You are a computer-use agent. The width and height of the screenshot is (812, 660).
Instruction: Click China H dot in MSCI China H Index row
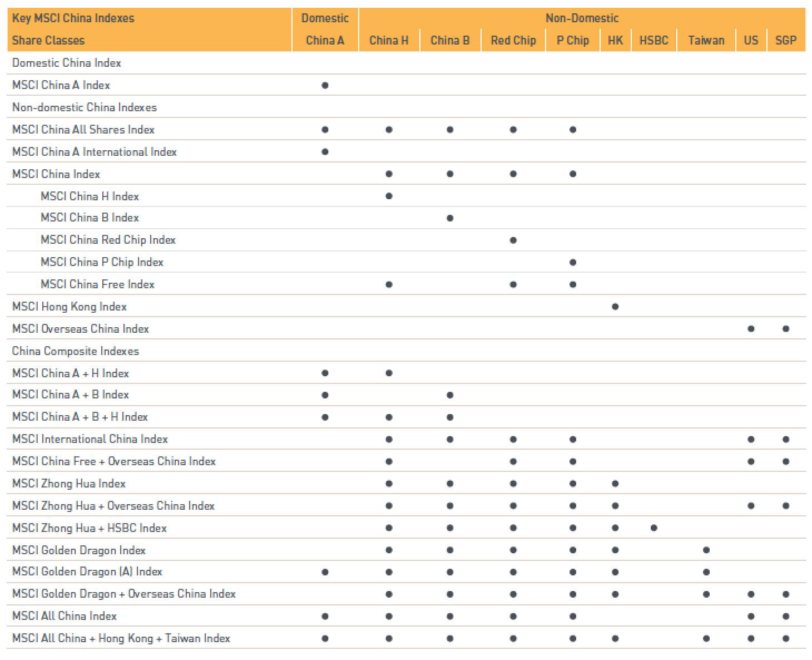click(389, 196)
